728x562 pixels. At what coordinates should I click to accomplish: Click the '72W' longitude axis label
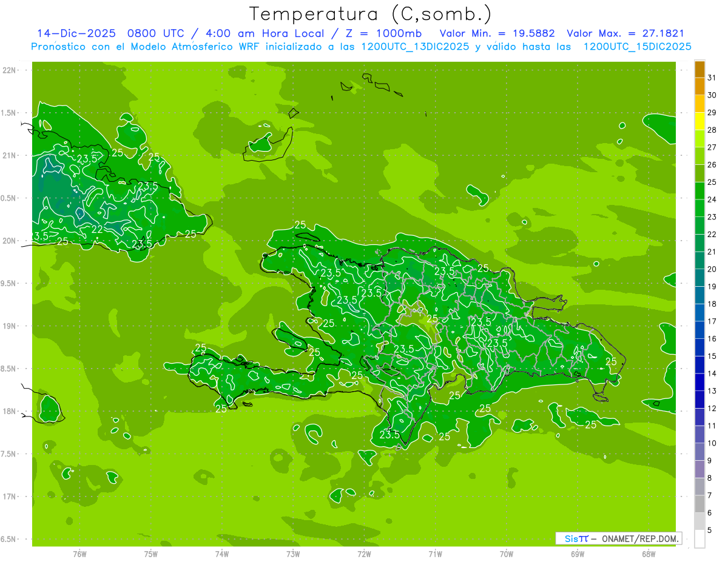[364, 554]
